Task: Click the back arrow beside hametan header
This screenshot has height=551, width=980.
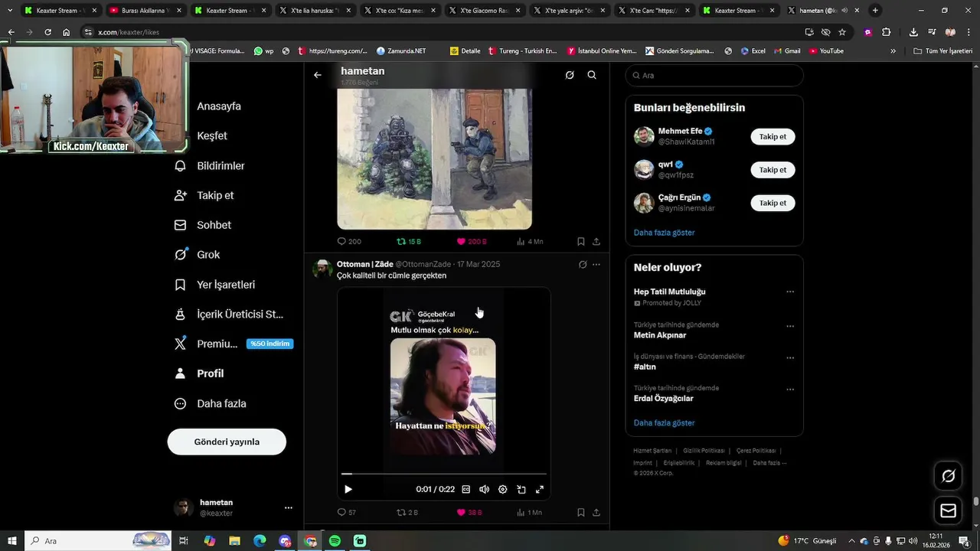Action: click(318, 75)
